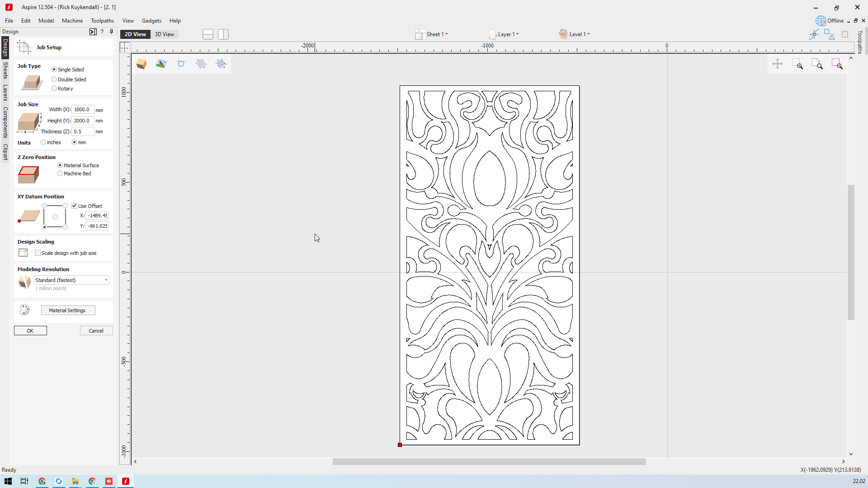Image resolution: width=868 pixels, height=488 pixels.
Task: Open the Toolpaths menu
Action: (x=102, y=21)
